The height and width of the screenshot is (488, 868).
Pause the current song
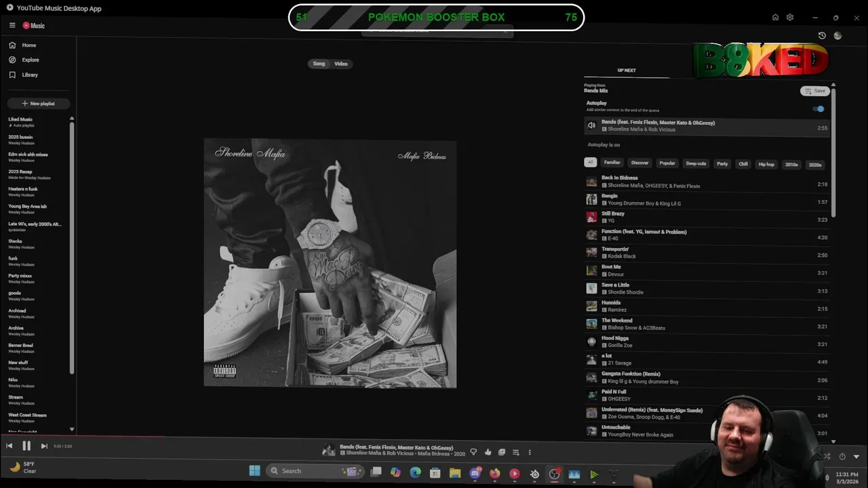[x=26, y=446]
